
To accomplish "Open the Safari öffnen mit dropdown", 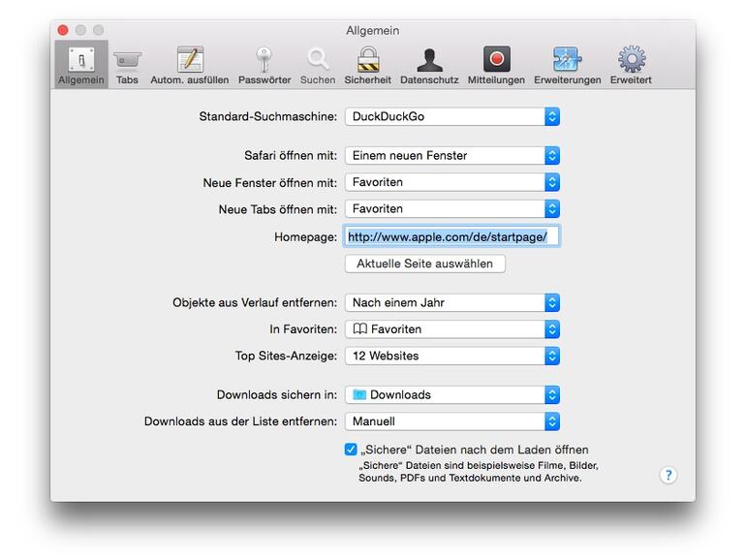I will [x=452, y=156].
